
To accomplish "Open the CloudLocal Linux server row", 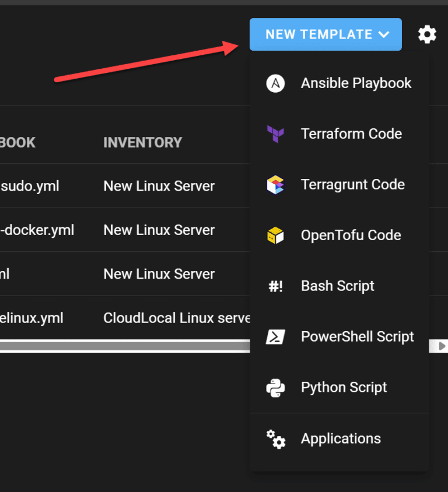I will click(x=176, y=318).
